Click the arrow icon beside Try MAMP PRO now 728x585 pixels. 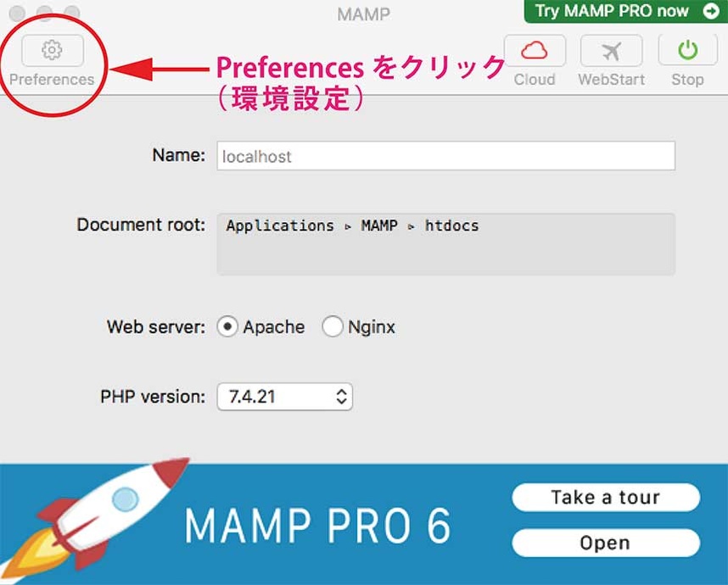709,11
